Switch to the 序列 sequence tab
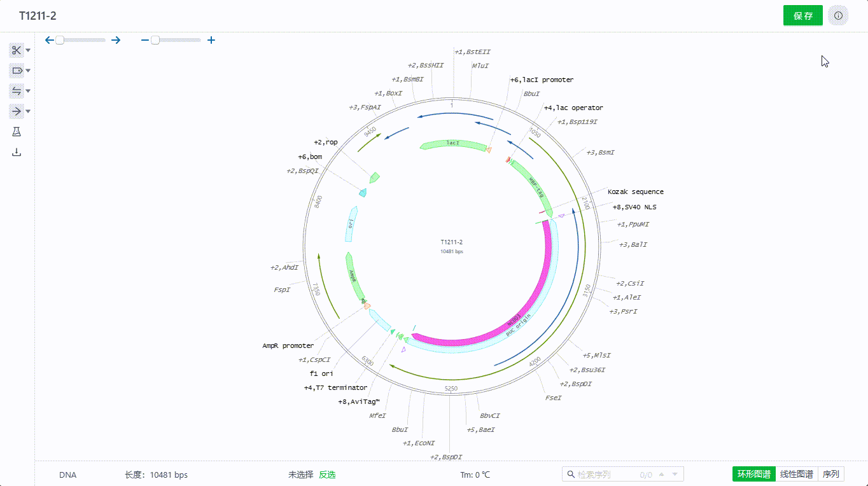The image size is (868, 486). click(x=830, y=474)
